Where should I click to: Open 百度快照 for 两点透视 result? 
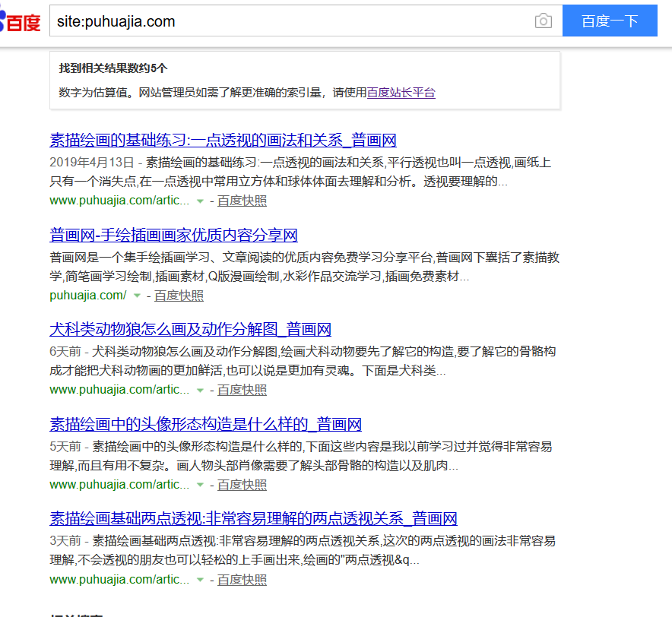coord(242,580)
